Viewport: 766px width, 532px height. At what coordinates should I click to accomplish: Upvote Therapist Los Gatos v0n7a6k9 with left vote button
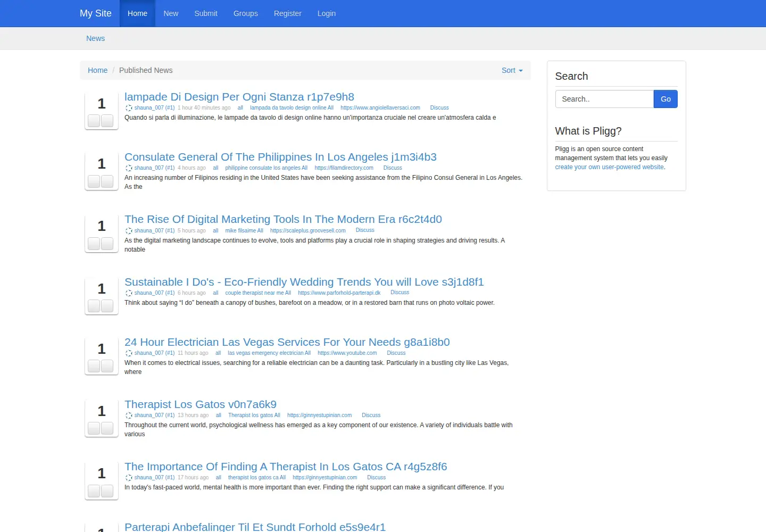(94, 428)
